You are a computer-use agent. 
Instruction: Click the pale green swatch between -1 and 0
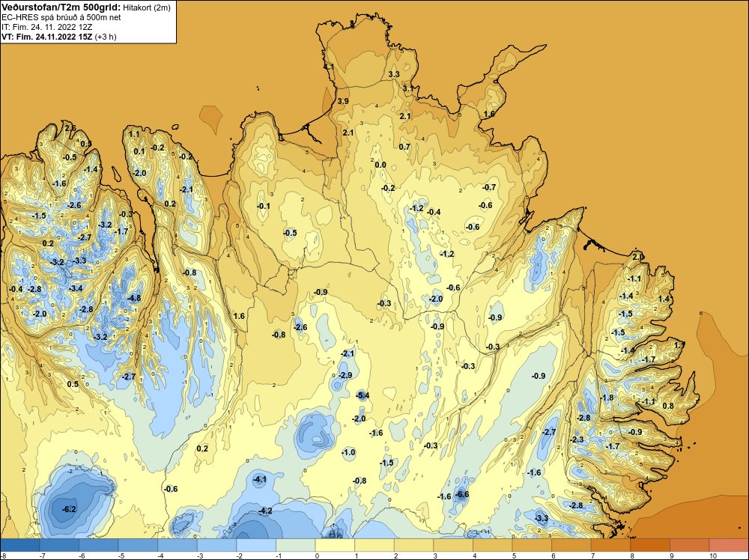[x=296, y=545]
